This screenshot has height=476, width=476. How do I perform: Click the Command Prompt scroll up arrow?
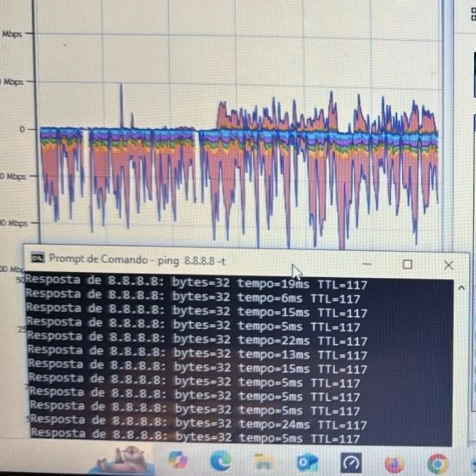pos(461,288)
